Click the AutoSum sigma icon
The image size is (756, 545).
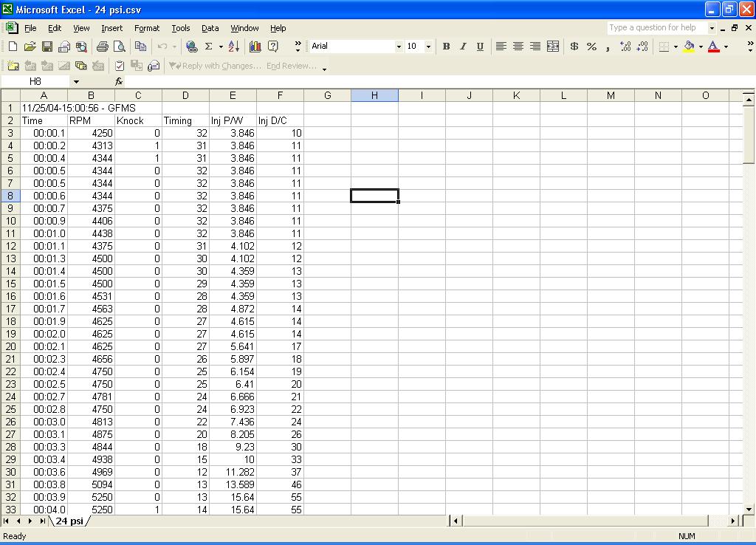[209, 47]
